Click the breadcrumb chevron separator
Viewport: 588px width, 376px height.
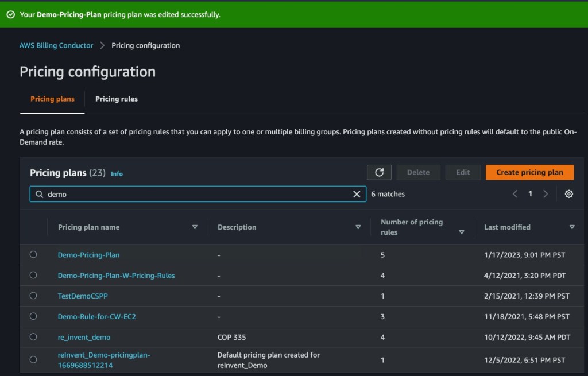click(102, 46)
